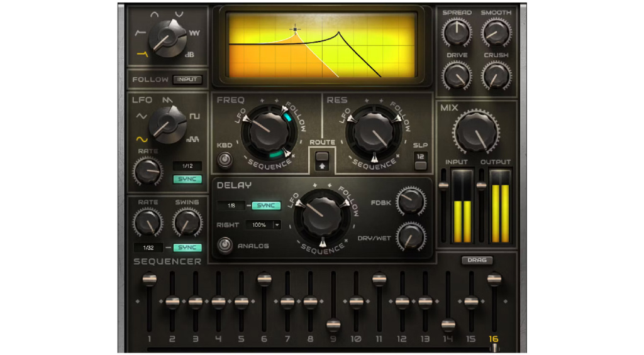Pick the square wave LFO shape
This screenshot has width=644, height=355.
point(194,116)
